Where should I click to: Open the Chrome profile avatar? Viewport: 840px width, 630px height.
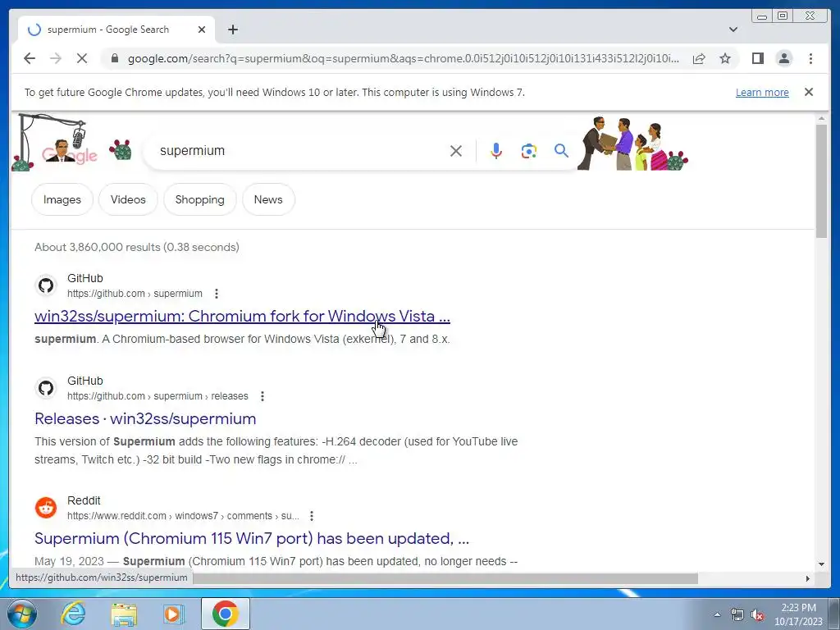(x=784, y=58)
